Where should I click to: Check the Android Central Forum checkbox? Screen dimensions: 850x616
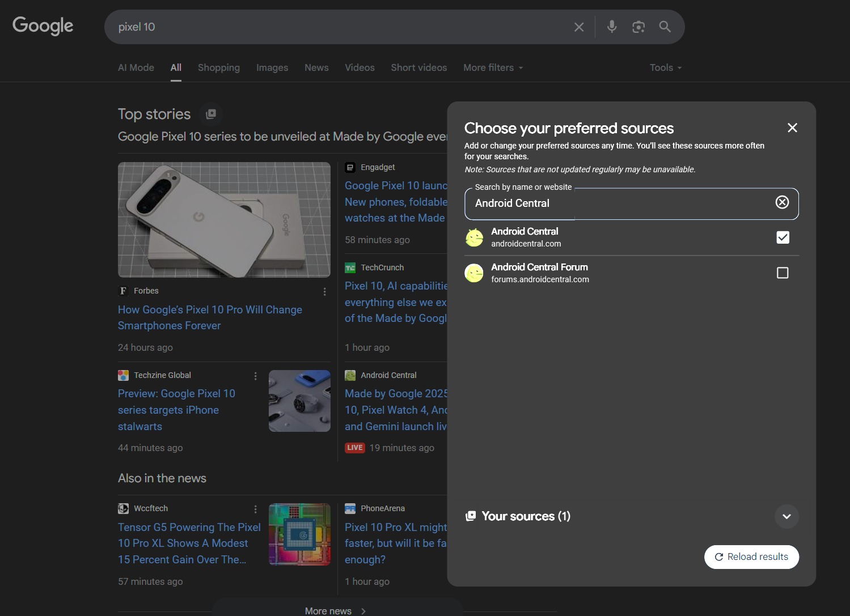[x=783, y=273]
